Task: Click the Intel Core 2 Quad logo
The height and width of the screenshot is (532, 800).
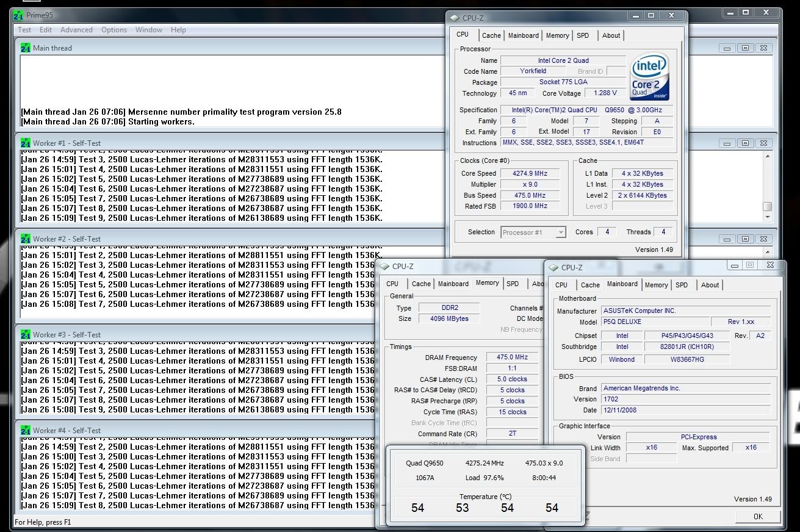Action: click(650, 77)
